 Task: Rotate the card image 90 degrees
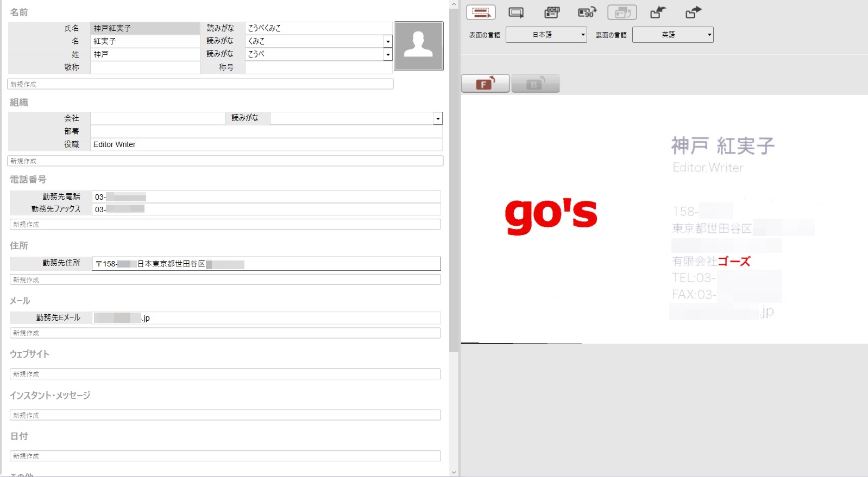pos(587,12)
